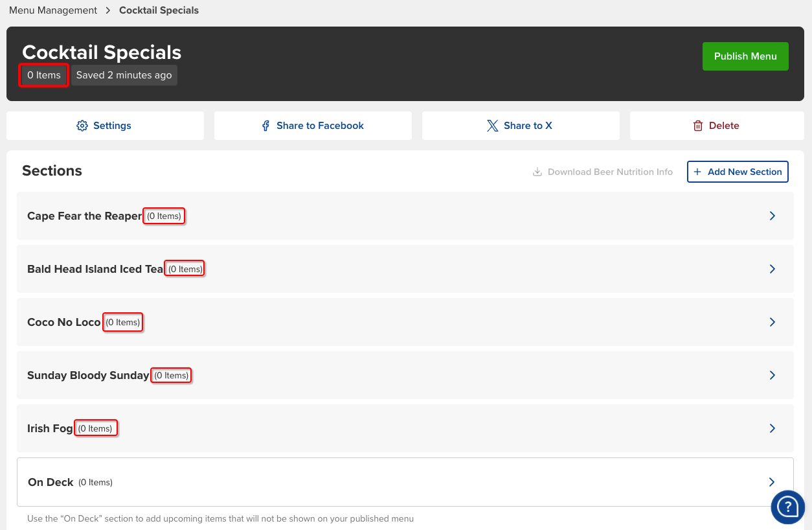The width and height of the screenshot is (812, 530).
Task: Open the On Deck section title
Action: tap(51, 482)
